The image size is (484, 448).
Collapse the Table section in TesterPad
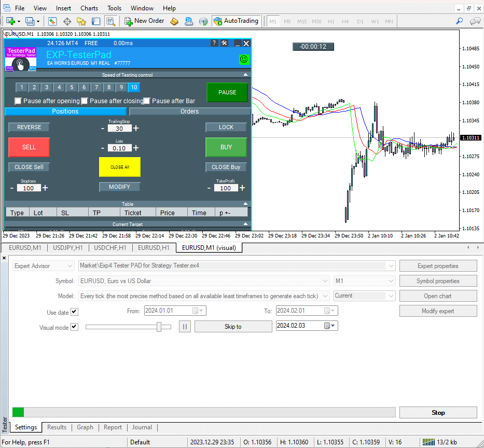[246, 204]
